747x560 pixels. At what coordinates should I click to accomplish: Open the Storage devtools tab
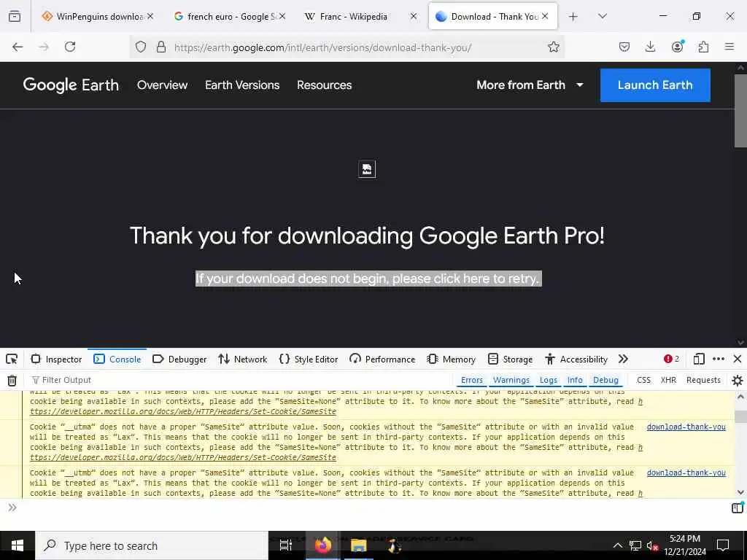coord(511,359)
